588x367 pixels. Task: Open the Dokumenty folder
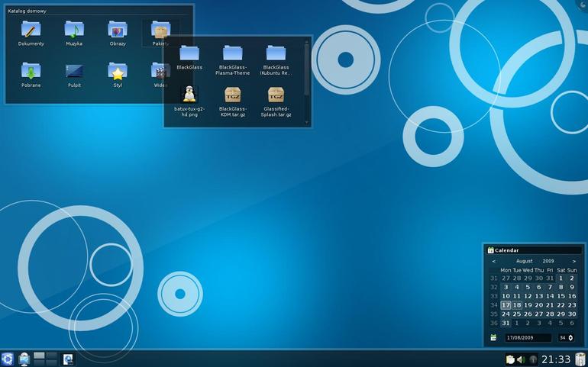point(31,34)
